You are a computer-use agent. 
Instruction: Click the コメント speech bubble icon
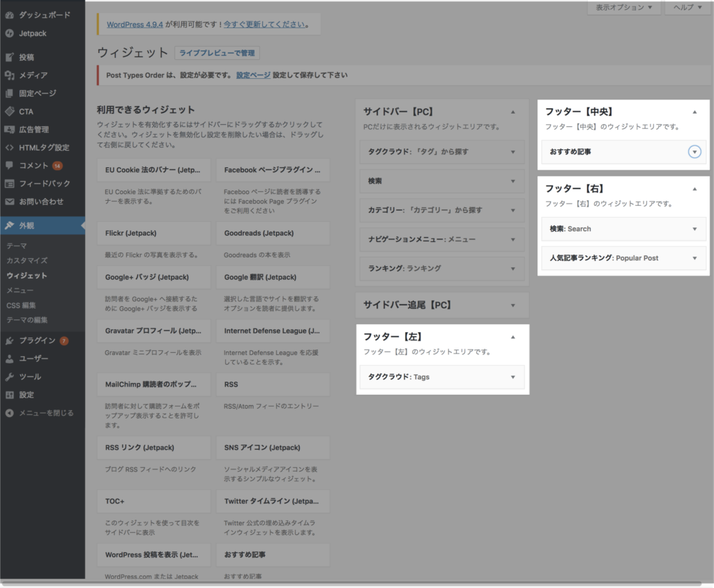tap(10, 164)
